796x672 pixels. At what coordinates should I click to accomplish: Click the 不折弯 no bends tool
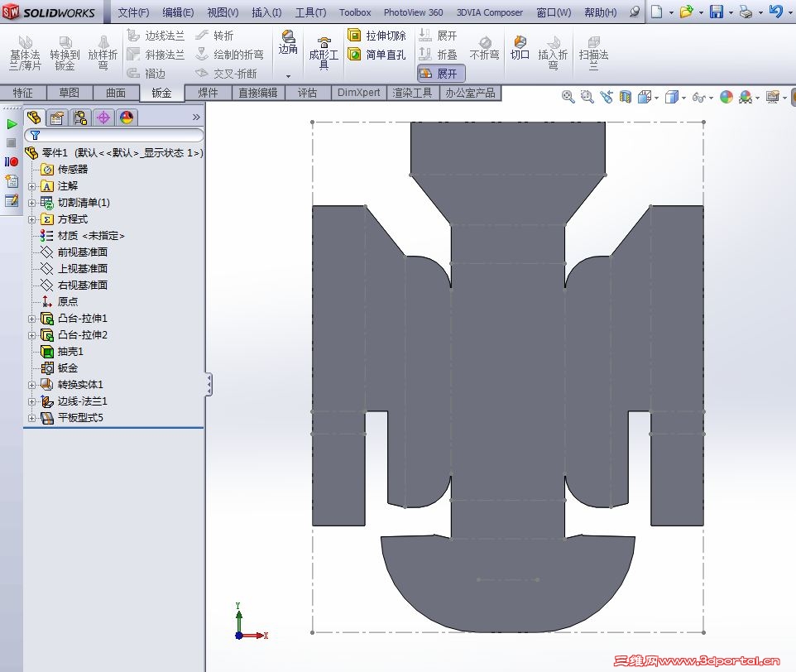click(x=484, y=48)
